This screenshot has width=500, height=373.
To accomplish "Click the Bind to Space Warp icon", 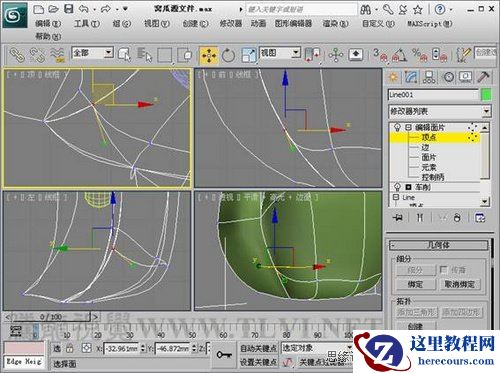I will [57, 55].
